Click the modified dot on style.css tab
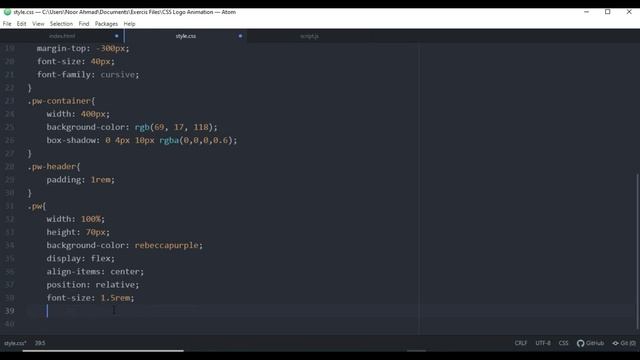The width and height of the screenshot is (640, 360). click(x=240, y=36)
